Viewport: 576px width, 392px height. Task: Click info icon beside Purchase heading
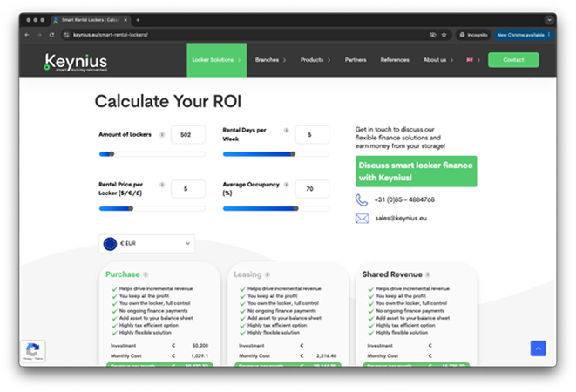pyautogui.click(x=146, y=274)
